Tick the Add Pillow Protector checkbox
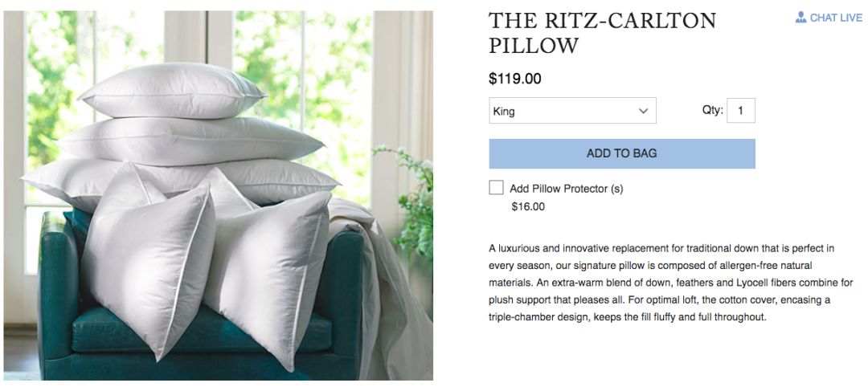Image resolution: width=868 pixels, height=387 pixels. tap(496, 188)
